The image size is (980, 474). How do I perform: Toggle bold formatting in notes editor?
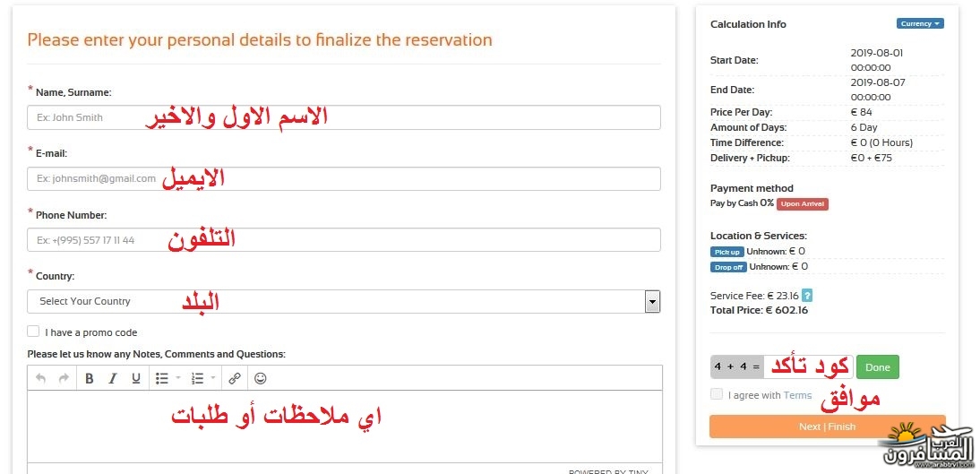click(90, 378)
